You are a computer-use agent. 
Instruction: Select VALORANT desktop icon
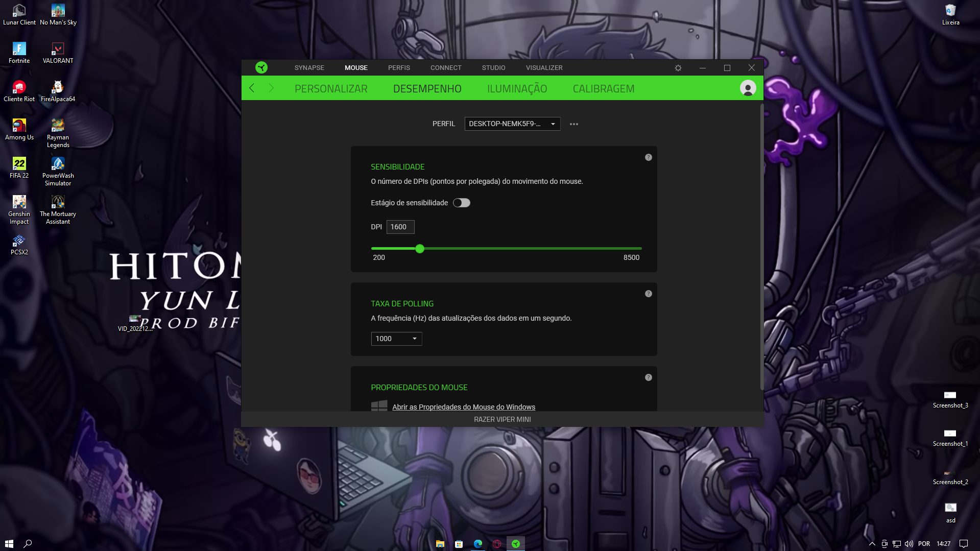[x=58, y=53]
